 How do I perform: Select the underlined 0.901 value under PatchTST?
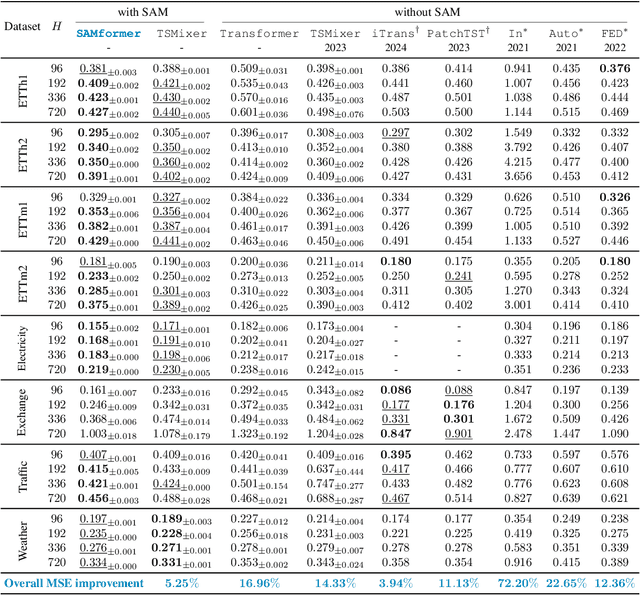click(459, 433)
